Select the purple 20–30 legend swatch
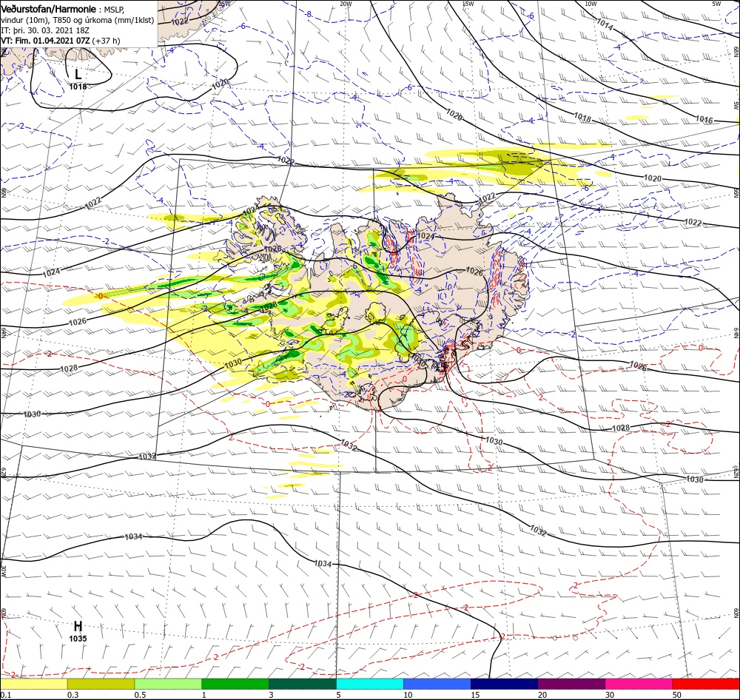Image resolution: width=740 pixels, height=700 pixels. pyautogui.click(x=571, y=684)
